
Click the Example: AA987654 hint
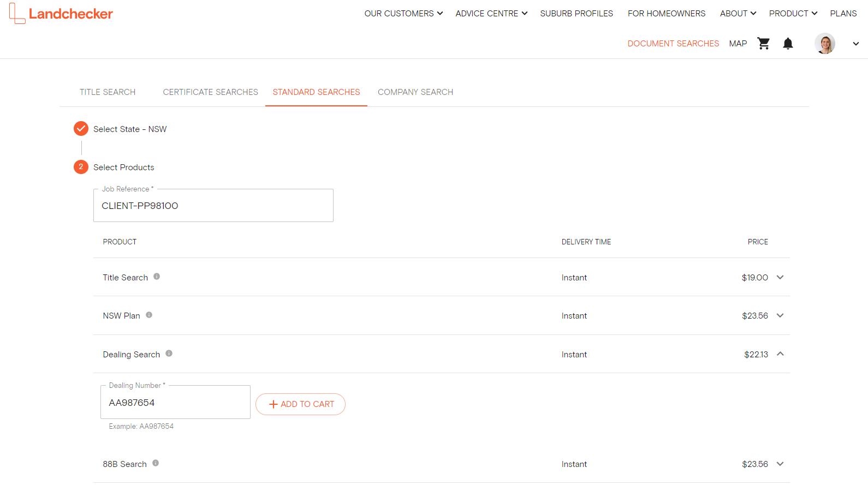click(141, 426)
